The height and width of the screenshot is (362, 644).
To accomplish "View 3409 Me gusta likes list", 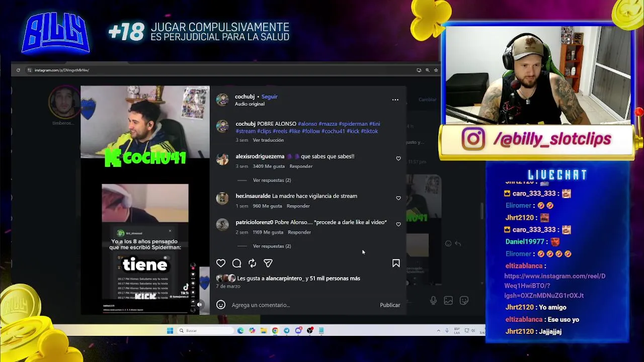I will 269,166.
